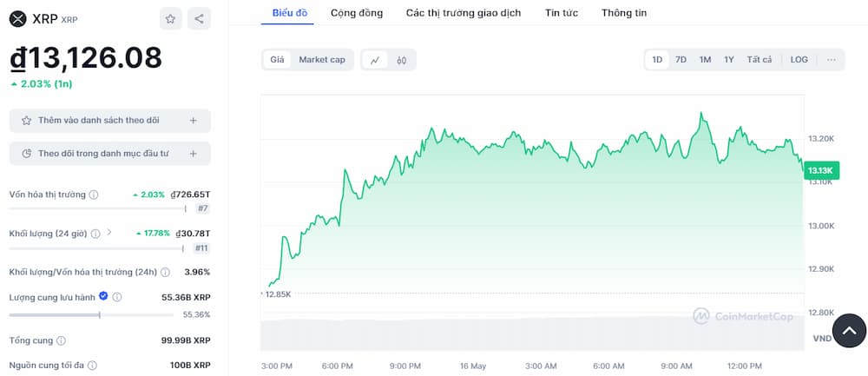Click info icon next to Vốn hóa thị trường
The width and height of the screenshot is (868, 376).
94,195
